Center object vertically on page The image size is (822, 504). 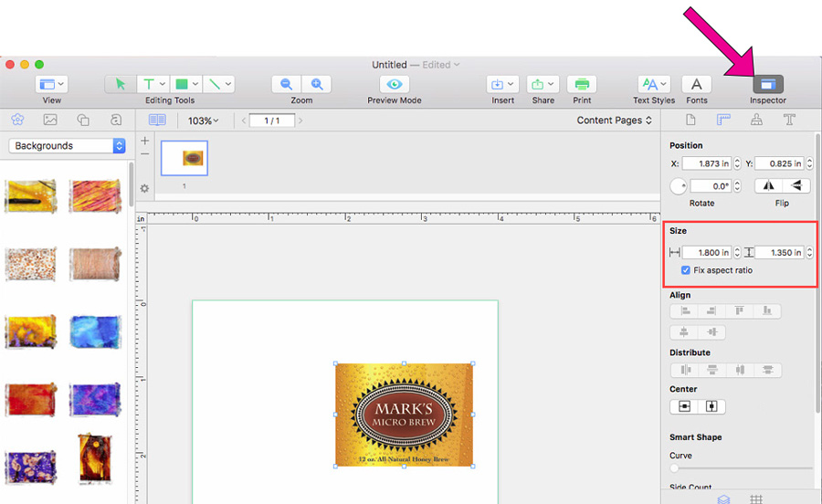click(x=711, y=406)
